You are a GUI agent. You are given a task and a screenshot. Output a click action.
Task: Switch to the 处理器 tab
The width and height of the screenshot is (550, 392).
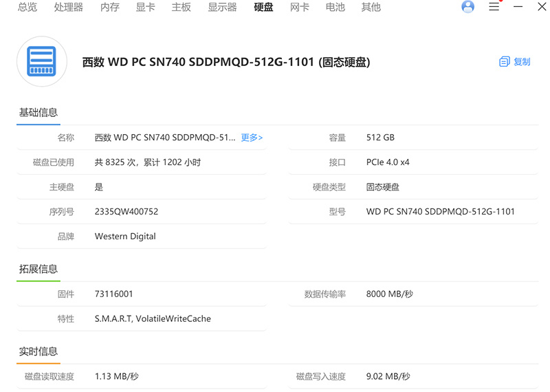coord(68,7)
